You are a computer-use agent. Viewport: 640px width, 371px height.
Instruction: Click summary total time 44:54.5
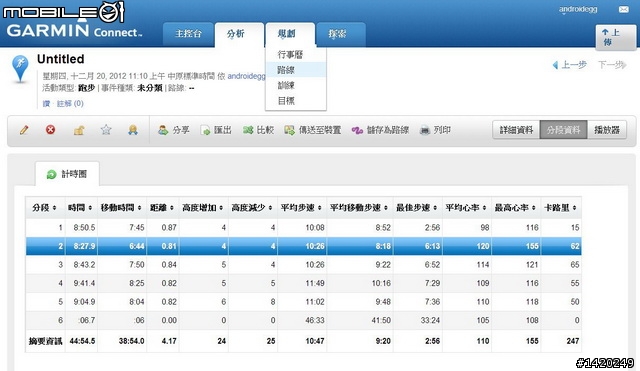pyautogui.click(x=82, y=341)
